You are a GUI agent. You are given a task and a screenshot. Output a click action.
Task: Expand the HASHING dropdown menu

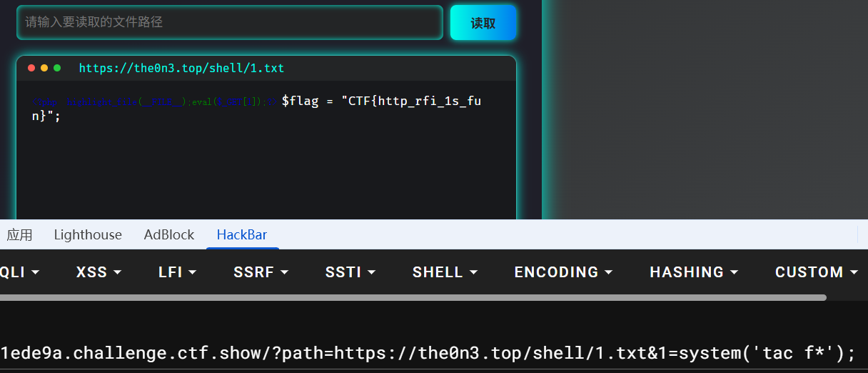click(x=693, y=272)
